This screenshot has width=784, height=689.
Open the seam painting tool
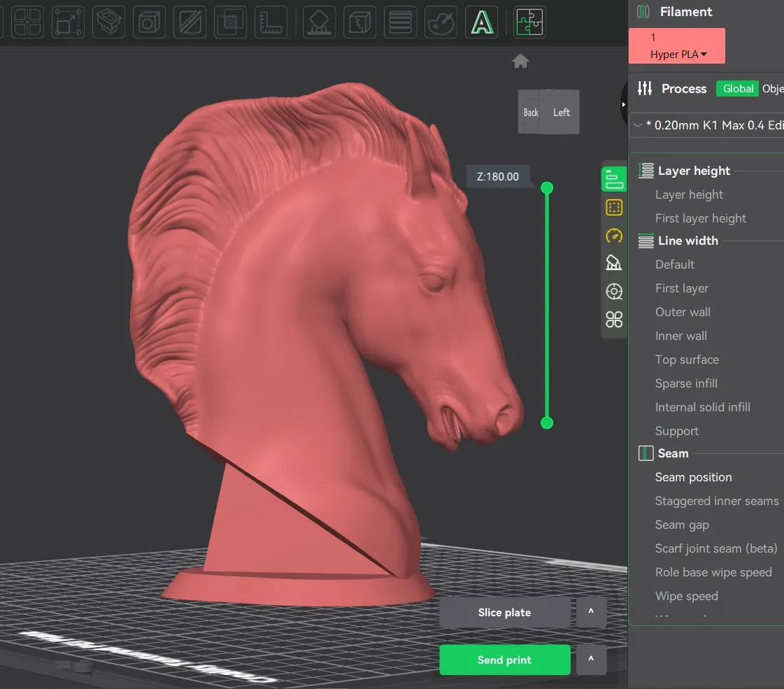pyautogui.click(x=359, y=22)
